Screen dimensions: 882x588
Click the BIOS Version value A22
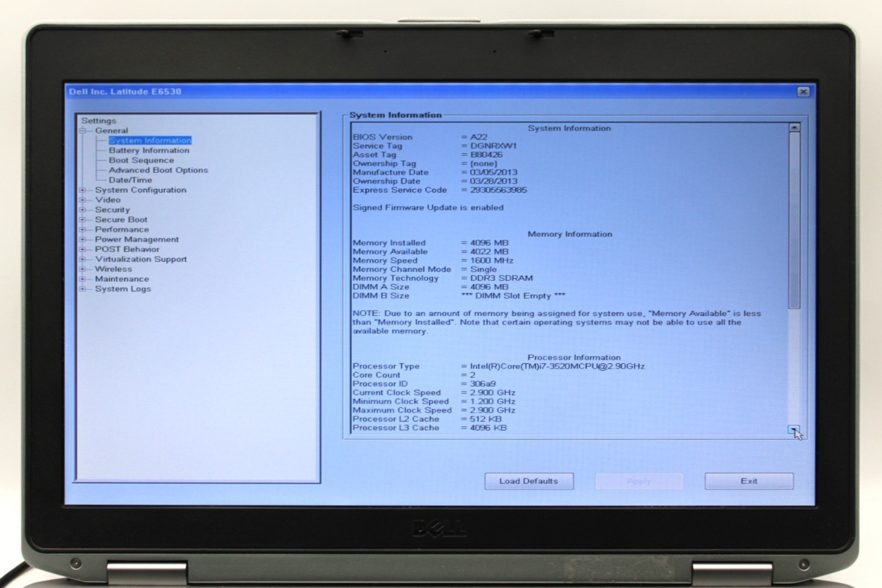tap(478, 137)
